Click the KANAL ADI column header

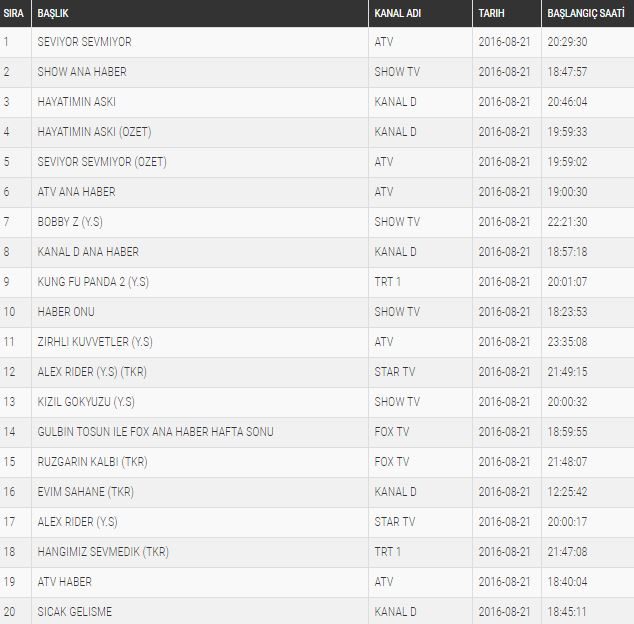click(396, 14)
